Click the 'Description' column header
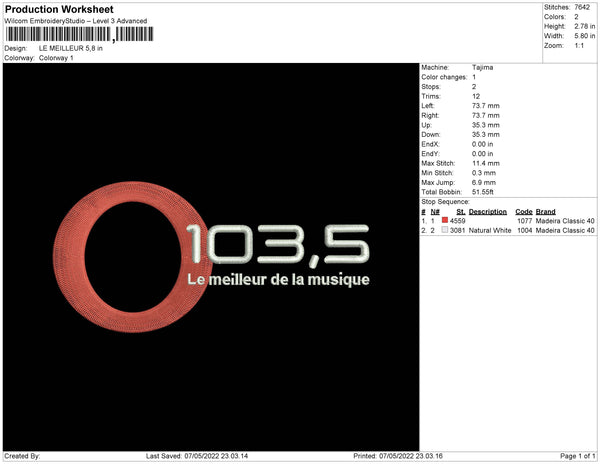 (x=488, y=212)
